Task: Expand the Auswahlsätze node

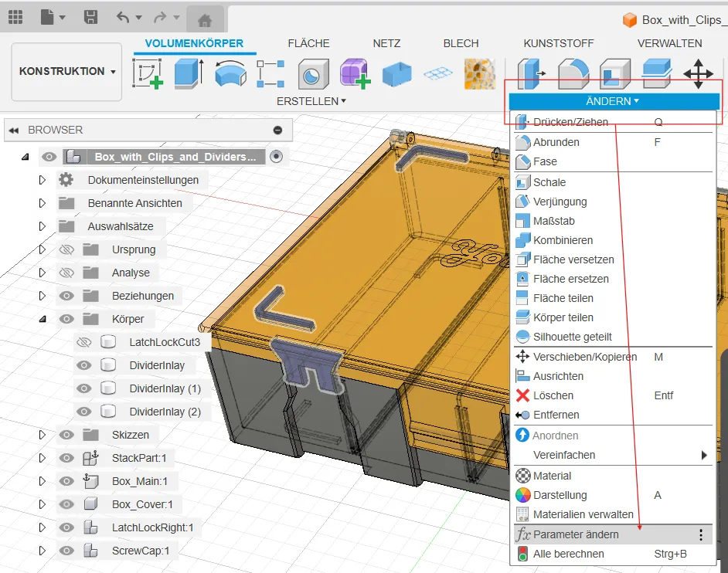Action: 43,226
